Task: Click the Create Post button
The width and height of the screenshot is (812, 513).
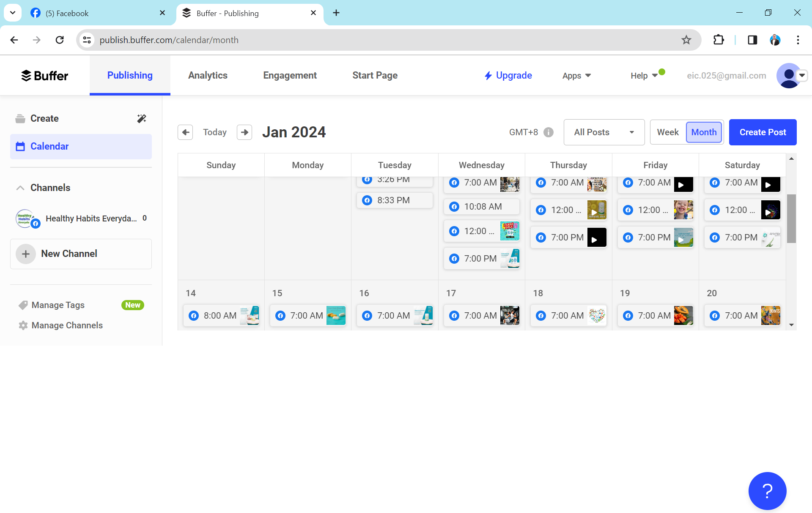Action: [763, 132]
